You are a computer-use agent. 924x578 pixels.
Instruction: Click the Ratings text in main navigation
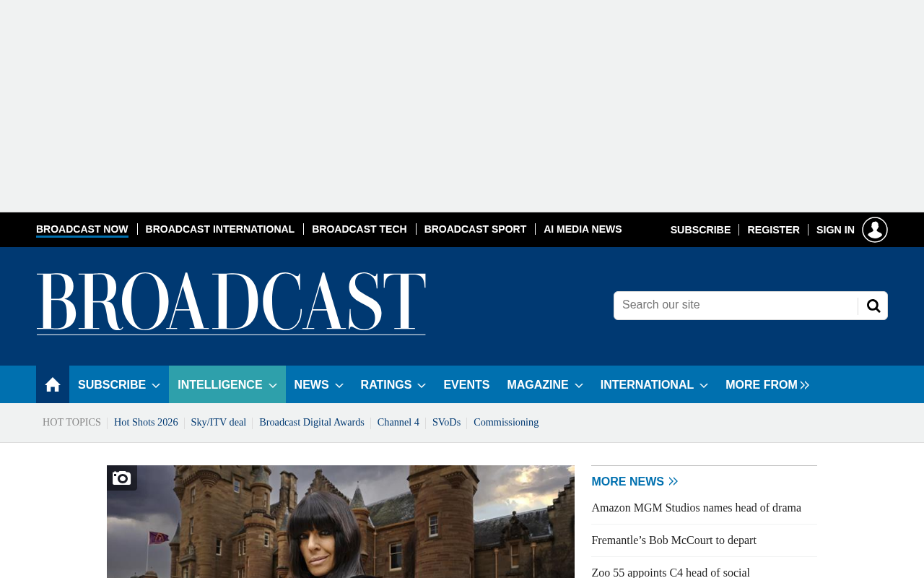click(386, 385)
